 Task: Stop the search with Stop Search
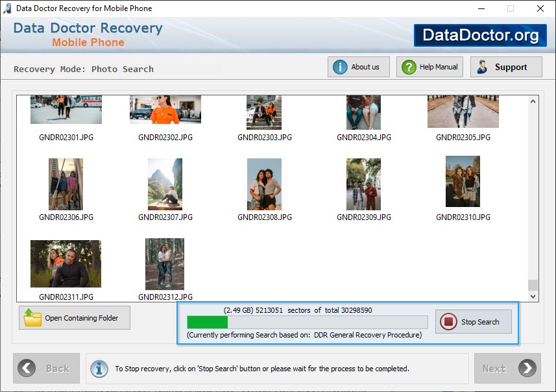tap(474, 322)
